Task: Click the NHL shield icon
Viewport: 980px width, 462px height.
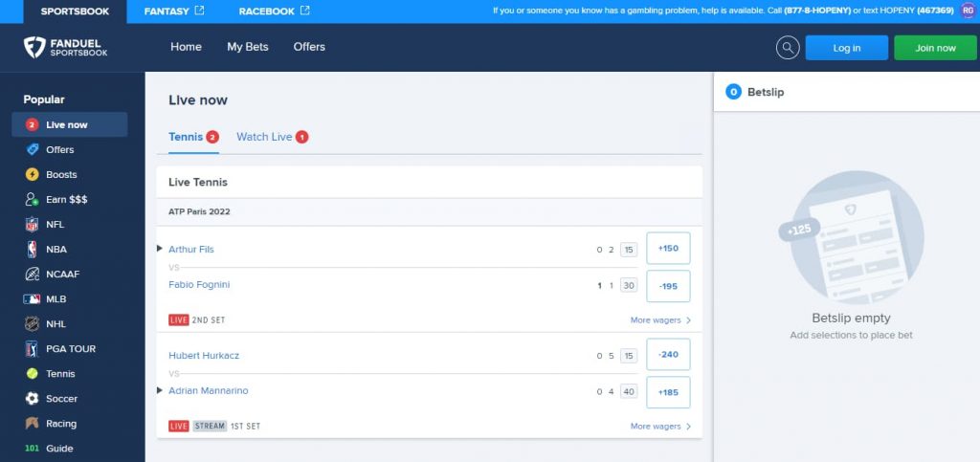Action: [x=32, y=324]
